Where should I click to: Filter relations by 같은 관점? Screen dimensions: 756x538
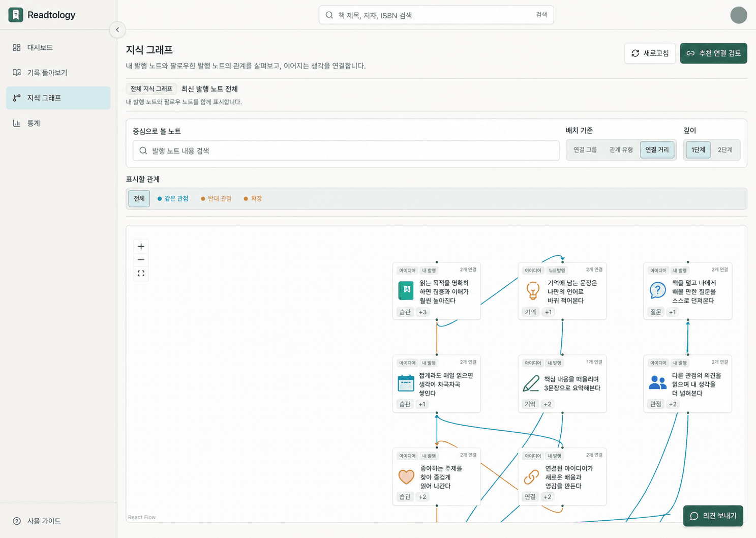pyautogui.click(x=173, y=198)
